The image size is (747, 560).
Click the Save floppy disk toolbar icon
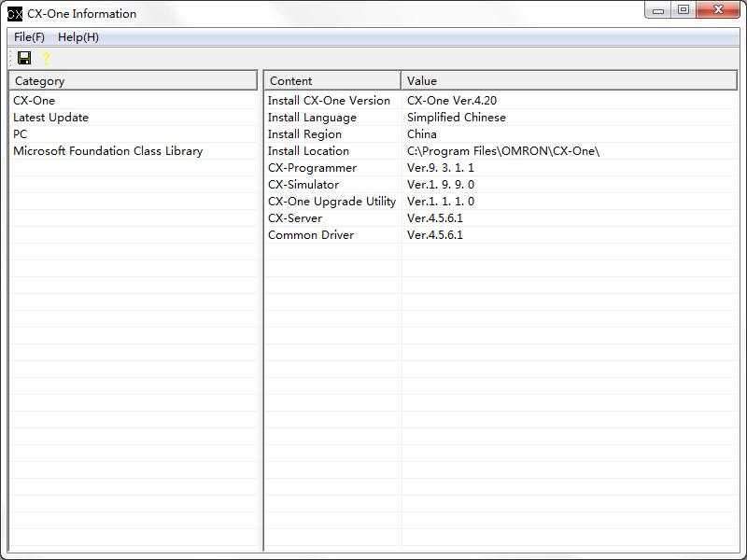coord(24,58)
